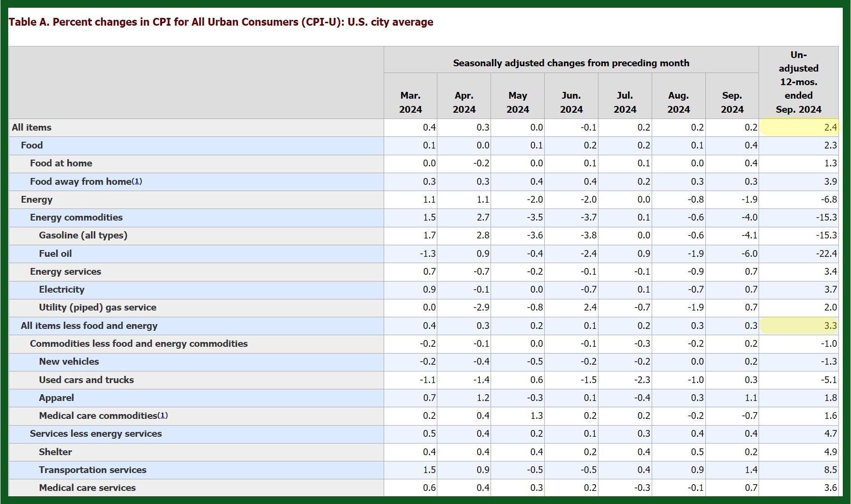Select the 'Medical care services' row label
Image resolution: width=851 pixels, height=504 pixels.
click(88, 488)
